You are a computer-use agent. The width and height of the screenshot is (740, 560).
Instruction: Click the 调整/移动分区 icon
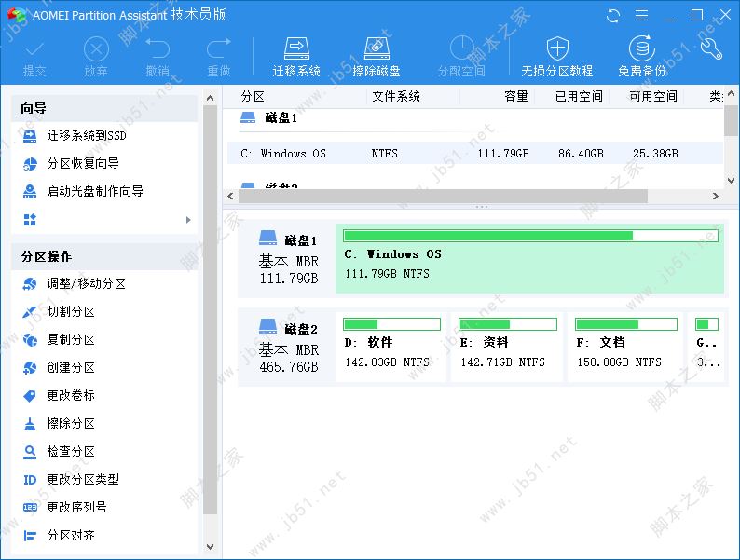point(30,283)
